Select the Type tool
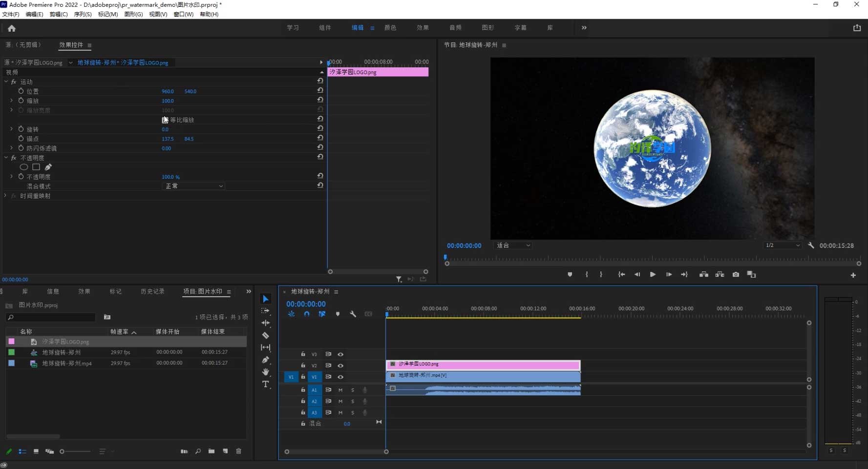Viewport: 868px width, 469px height. [265, 385]
